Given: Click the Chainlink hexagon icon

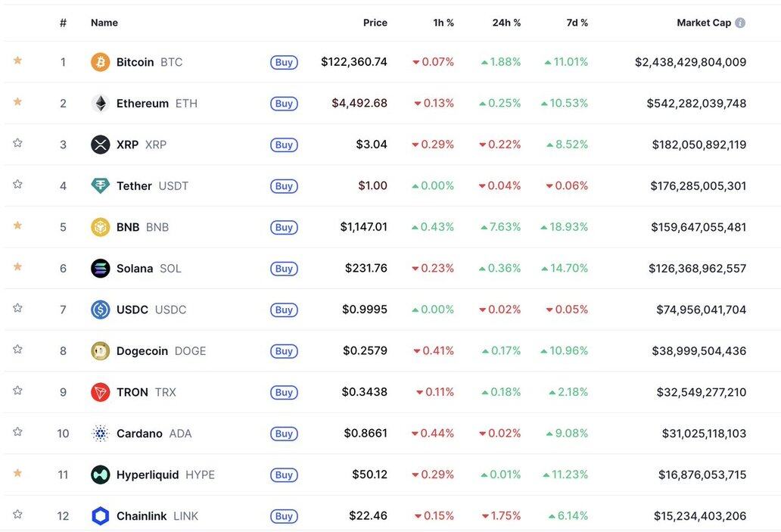Looking at the screenshot, I should click(100, 516).
